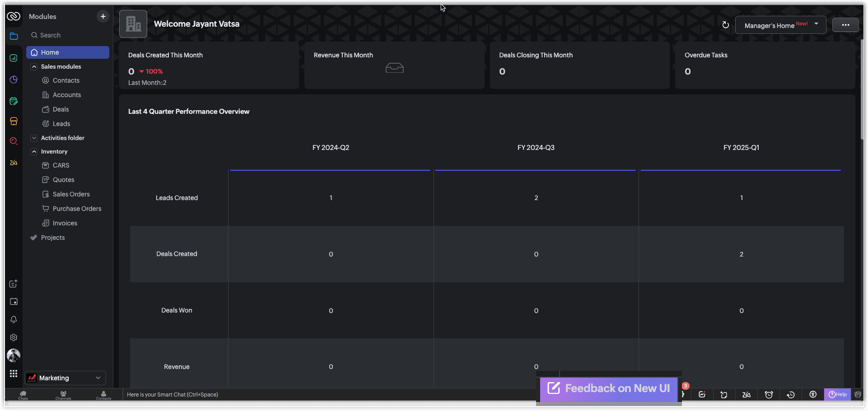Click the Search modules field
868x411 pixels.
click(68, 35)
